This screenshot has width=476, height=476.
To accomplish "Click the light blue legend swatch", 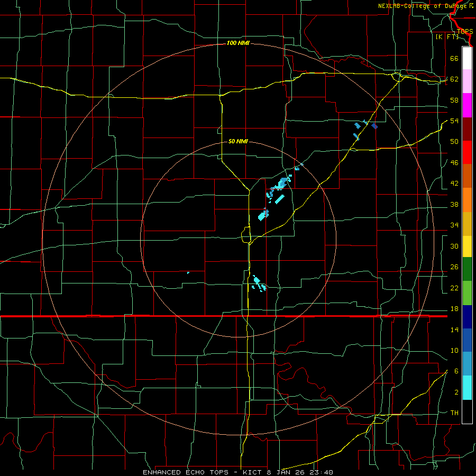I will pos(467,363).
